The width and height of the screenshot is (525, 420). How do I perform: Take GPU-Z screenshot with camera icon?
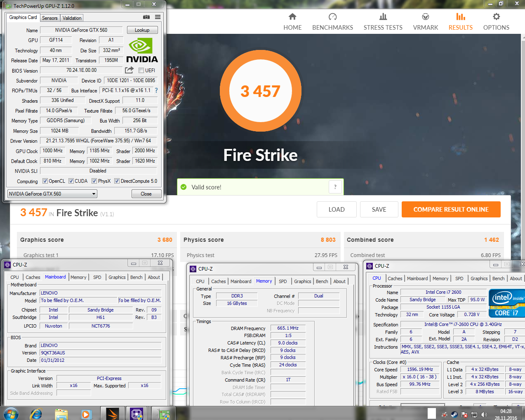[146, 17]
